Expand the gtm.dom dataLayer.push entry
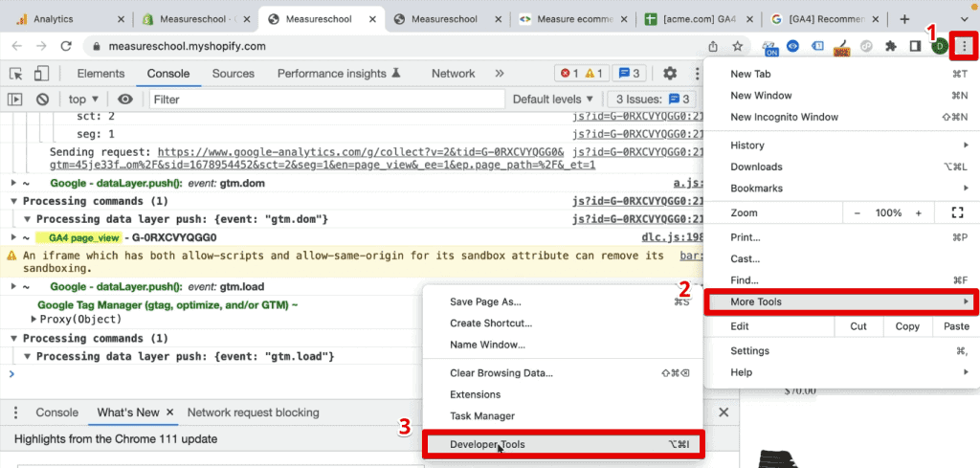Image resolution: width=980 pixels, height=468 pixels. point(13,183)
